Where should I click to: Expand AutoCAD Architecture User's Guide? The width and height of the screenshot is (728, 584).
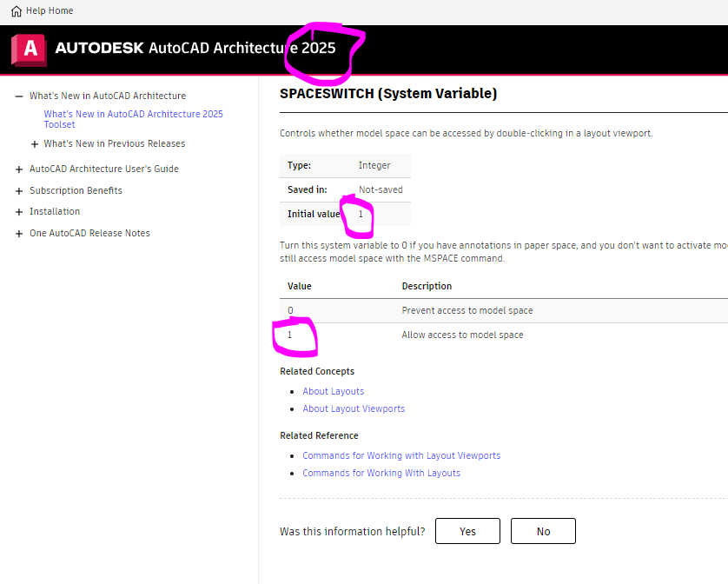click(x=18, y=169)
